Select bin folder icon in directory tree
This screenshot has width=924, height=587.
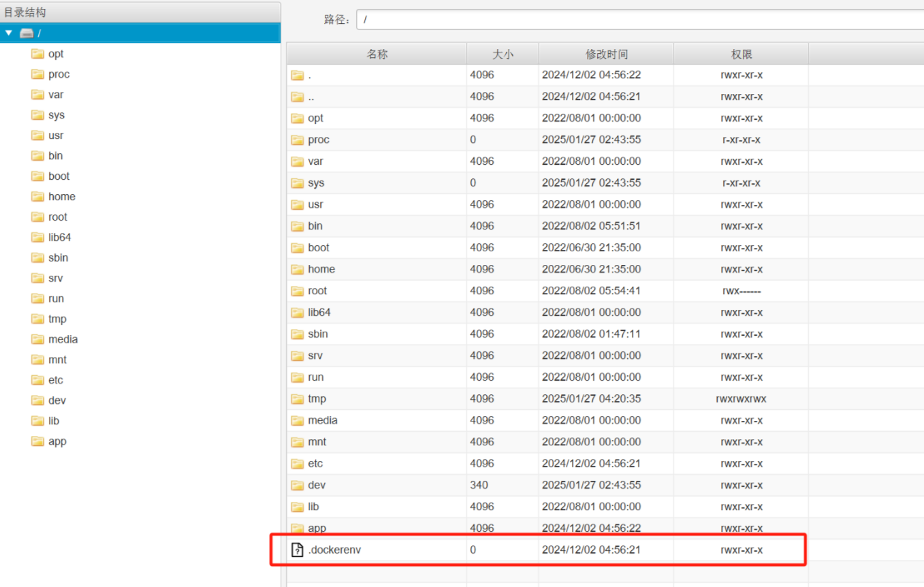pos(37,156)
